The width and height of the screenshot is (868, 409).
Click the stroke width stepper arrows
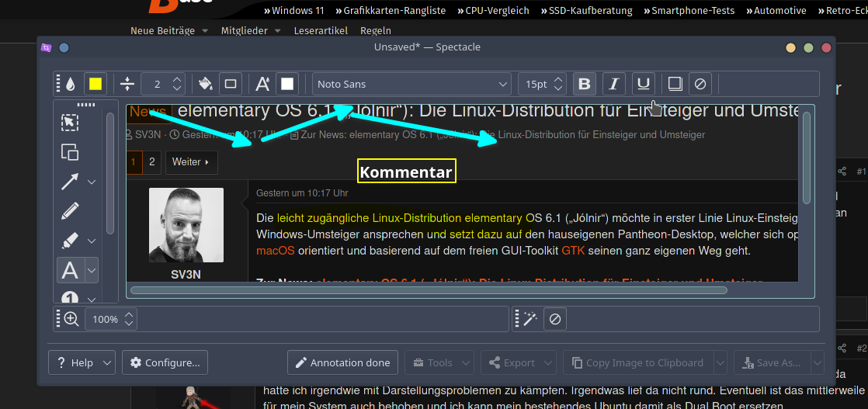pyautogui.click(x=177, y=84)
